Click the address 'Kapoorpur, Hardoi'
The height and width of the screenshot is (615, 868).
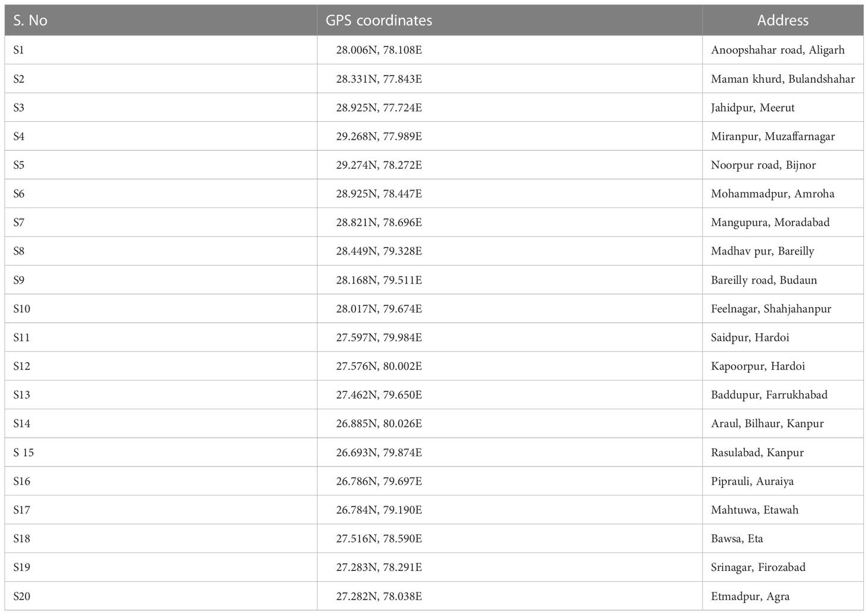click(758, 366)
